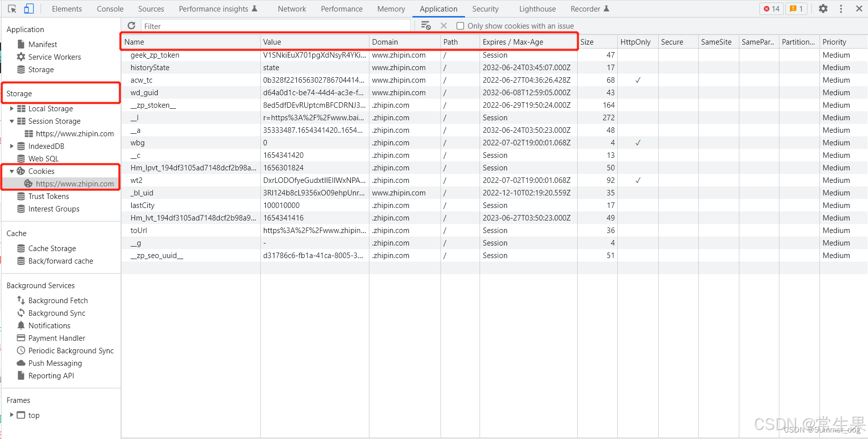Select the lastCity cookie row

(494, 205)
